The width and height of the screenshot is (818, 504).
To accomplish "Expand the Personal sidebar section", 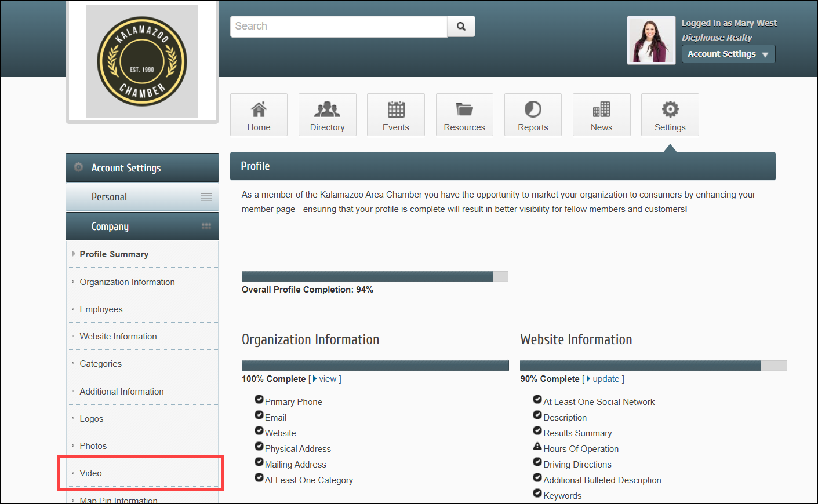I will [142, 197].
